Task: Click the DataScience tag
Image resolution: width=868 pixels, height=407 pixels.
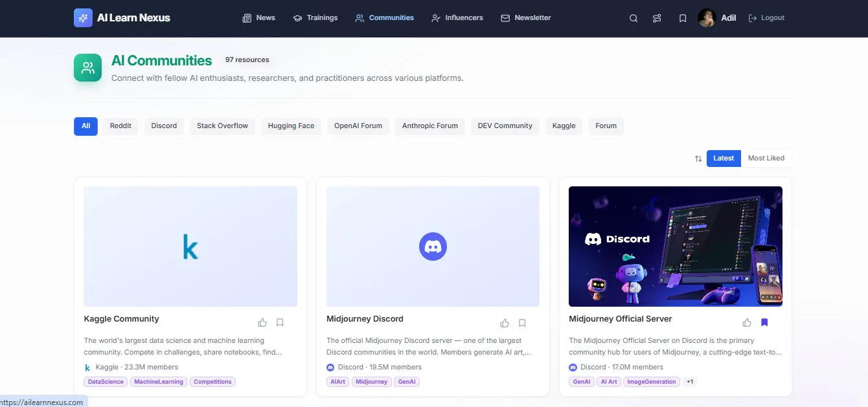Action: [106, 382]
